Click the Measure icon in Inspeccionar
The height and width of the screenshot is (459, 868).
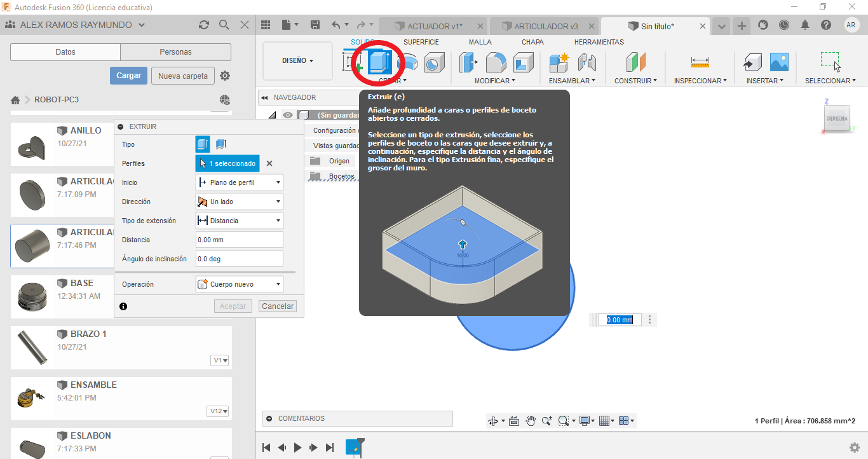tap(700, 62)
